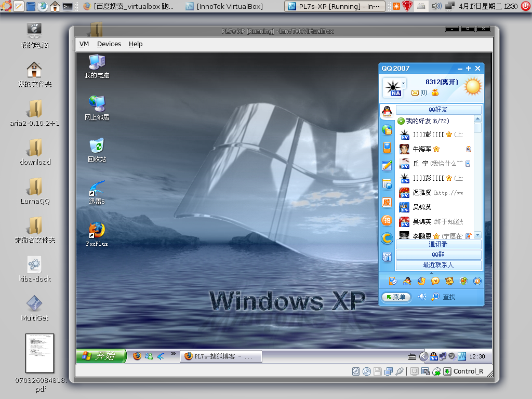Open the 股 stock sidebar icon in QQ

coord(387,203)
